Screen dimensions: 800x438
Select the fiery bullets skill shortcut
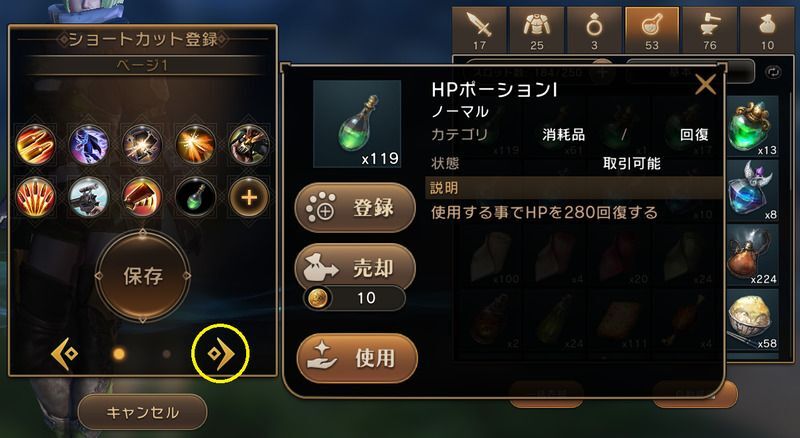[35, 145]
